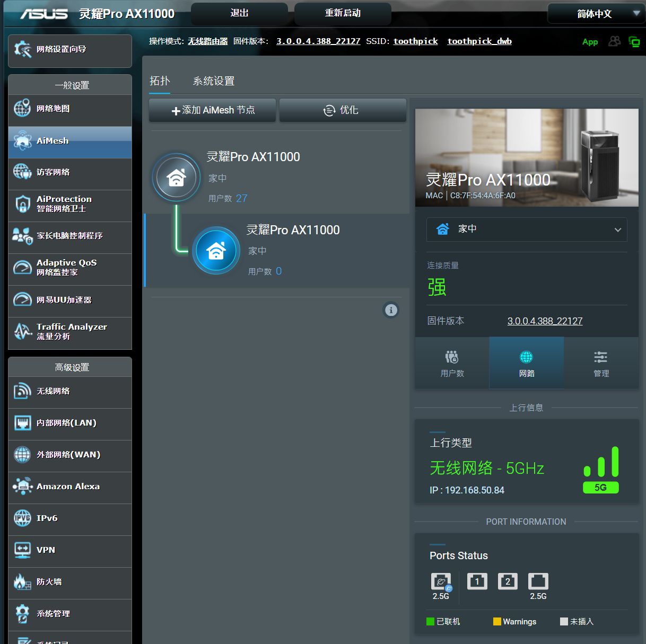Click the Warnings legend label
Image resolution: width=646 pixels, height=644 pixels.
[519, 622]
